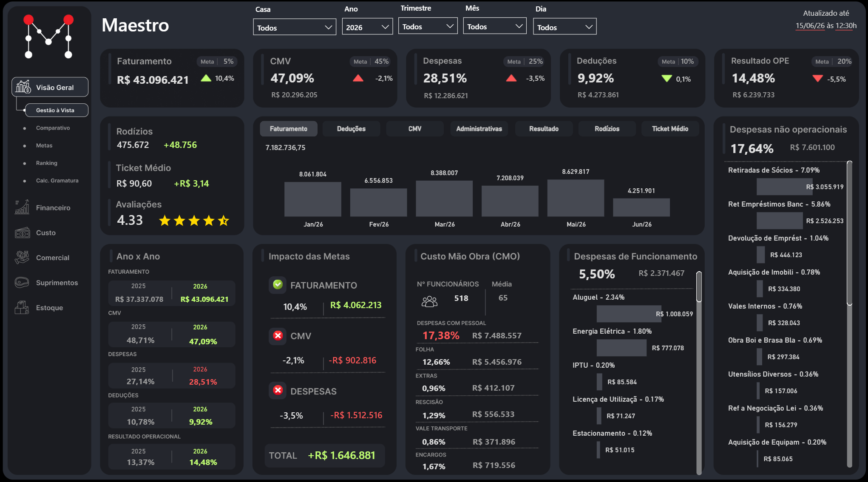Click the Maestro logo icon
The image size is (868, 482).
point(48,37)
